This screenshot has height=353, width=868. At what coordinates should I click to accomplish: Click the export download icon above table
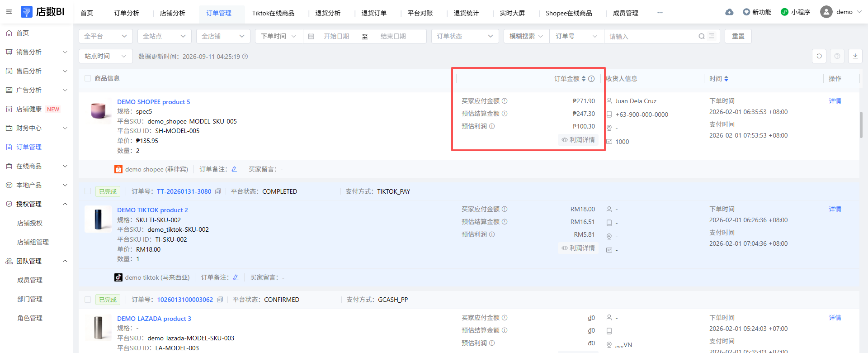click(x=855, y=56)
